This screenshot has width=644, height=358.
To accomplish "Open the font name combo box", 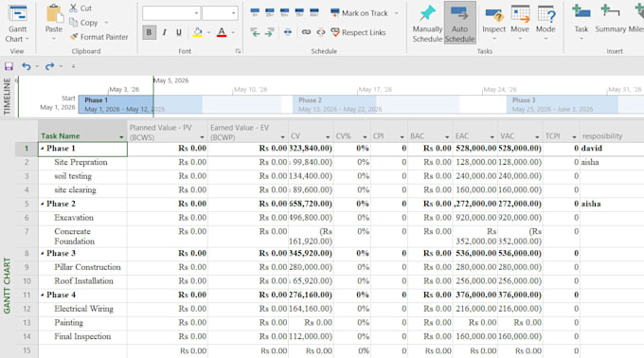I will click(170, 13).
